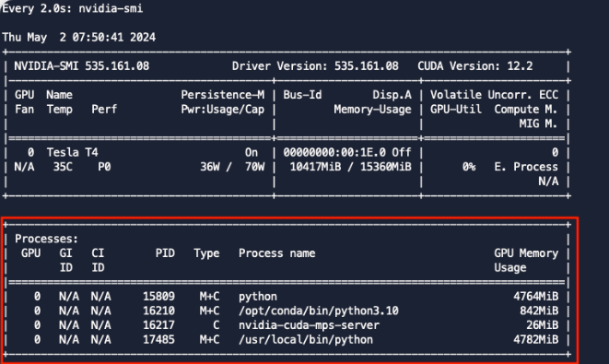The width and height of the screenshot is (609, 364).
Task: Click the 'E. Process' compute mode
Action: coord(526,167)
